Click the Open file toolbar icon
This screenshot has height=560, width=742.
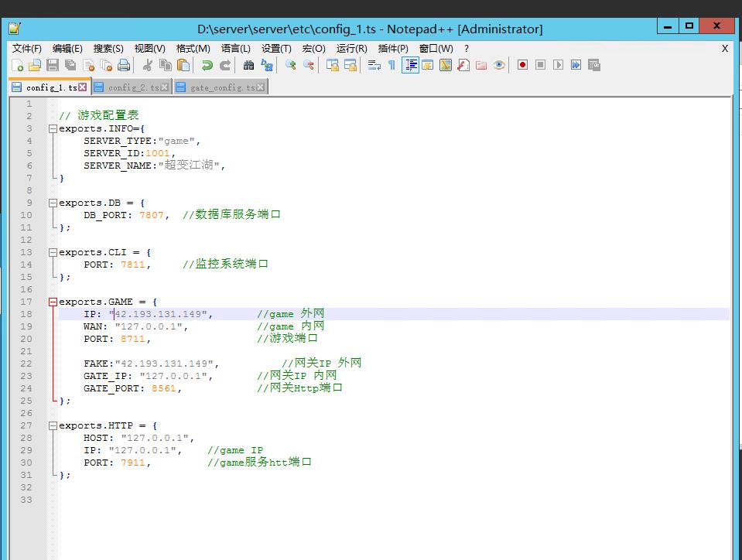[x=35, y=66]
